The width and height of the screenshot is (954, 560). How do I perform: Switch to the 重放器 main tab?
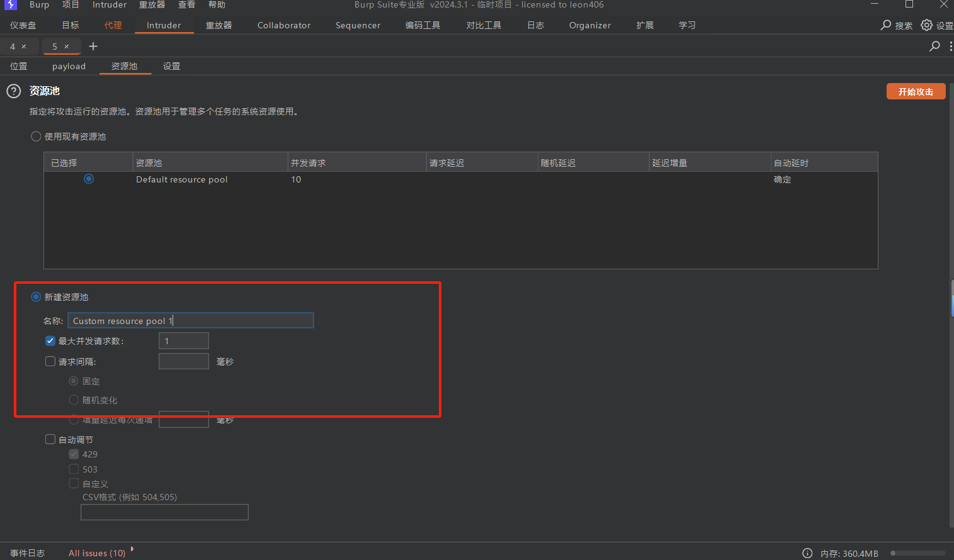pyautogui.click(x=219, y=25)
